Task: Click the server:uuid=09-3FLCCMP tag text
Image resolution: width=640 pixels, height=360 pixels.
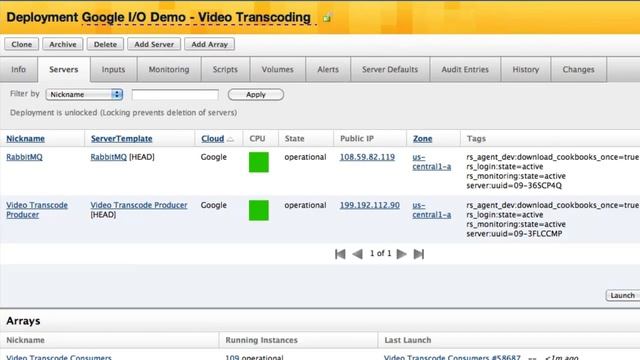Action: click(x=514, y=234)
